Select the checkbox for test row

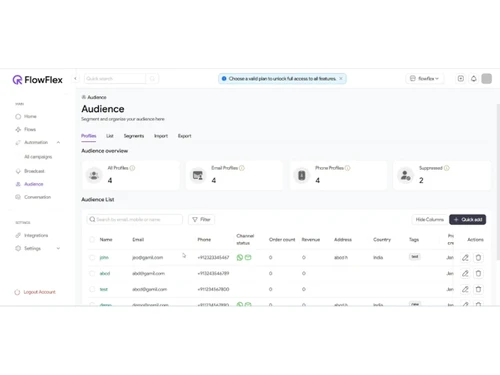(92, 289)
